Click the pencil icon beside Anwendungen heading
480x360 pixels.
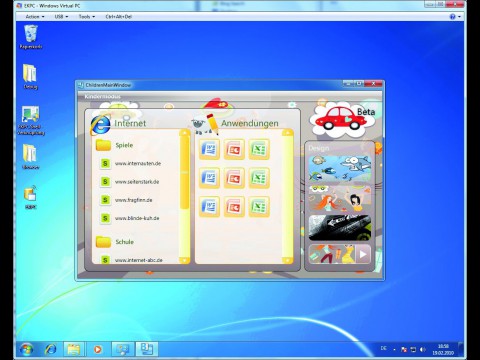(212, 124)
